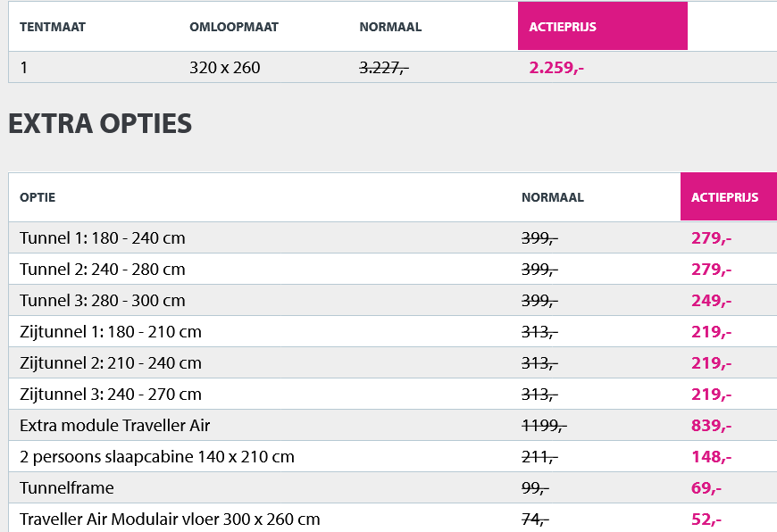Select the Tunnel 2: 240 - 280 cm row
This screenshot has width=777, height=532.
(x=103, y=270)
